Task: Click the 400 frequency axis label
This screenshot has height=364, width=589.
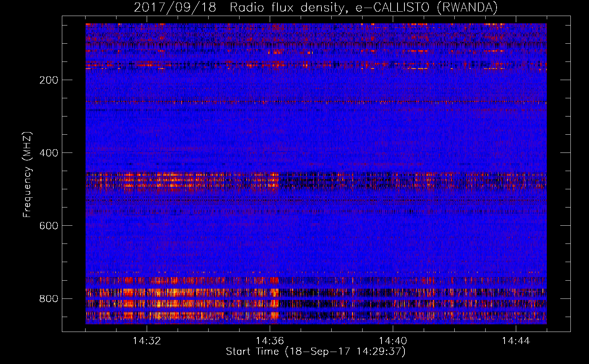Action: click(49, 153)
